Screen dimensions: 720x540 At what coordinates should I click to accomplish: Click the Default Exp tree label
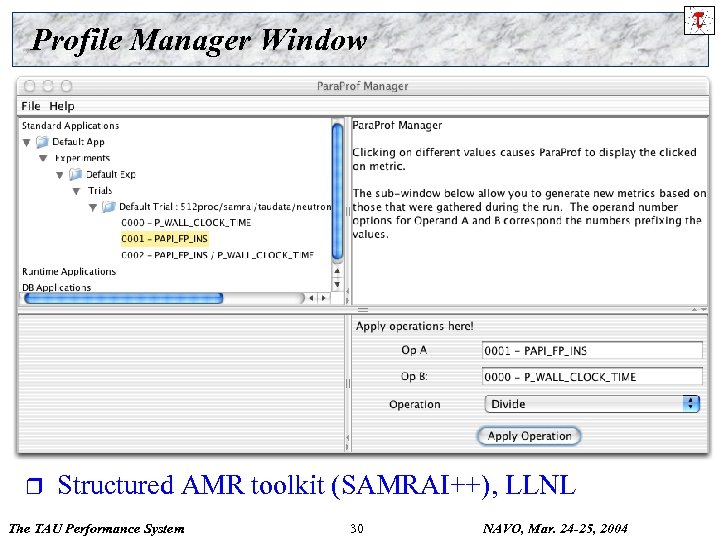point(111,174)
